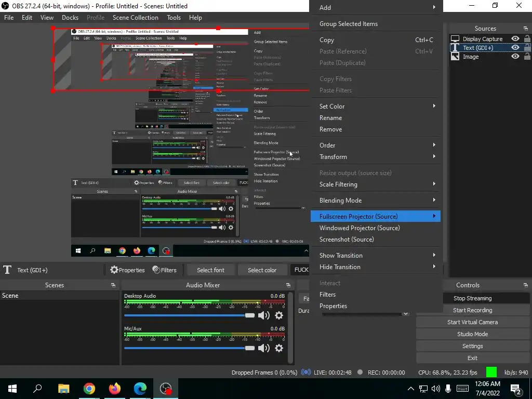Viewport: 532px width, 399px height.
Task: Click the Text (GDI+) T icon in Sources
Action: (x=455, y=47)
